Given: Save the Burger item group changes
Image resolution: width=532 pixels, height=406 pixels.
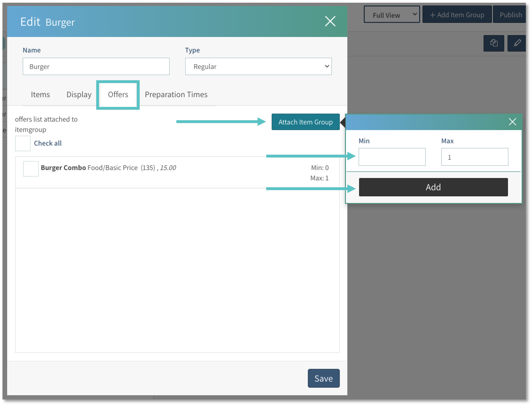Looking at the screenshot, I should (x=323, y=379).
